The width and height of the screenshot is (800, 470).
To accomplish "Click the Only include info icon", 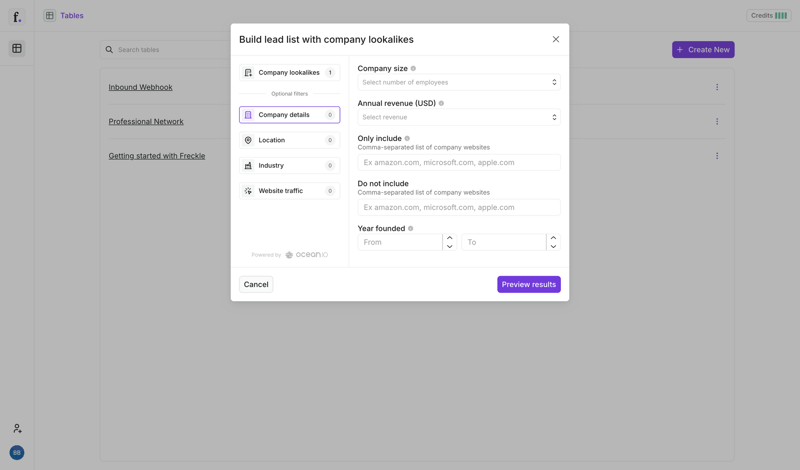I will tap(407, 138).
